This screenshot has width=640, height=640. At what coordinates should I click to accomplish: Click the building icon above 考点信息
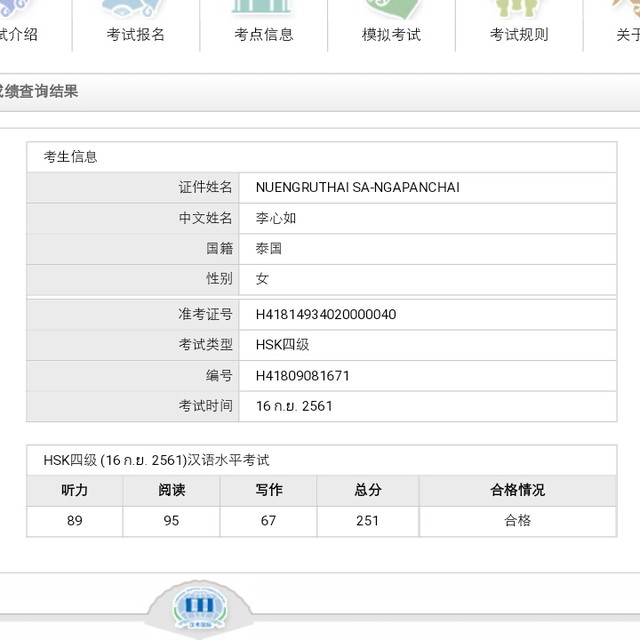coord(261,7)
